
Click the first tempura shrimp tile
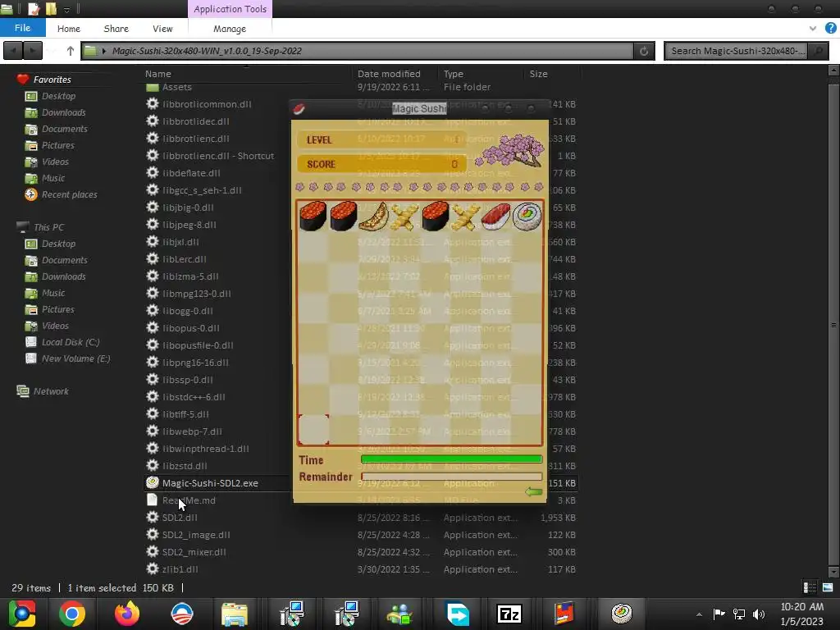(x=404, y=217)
